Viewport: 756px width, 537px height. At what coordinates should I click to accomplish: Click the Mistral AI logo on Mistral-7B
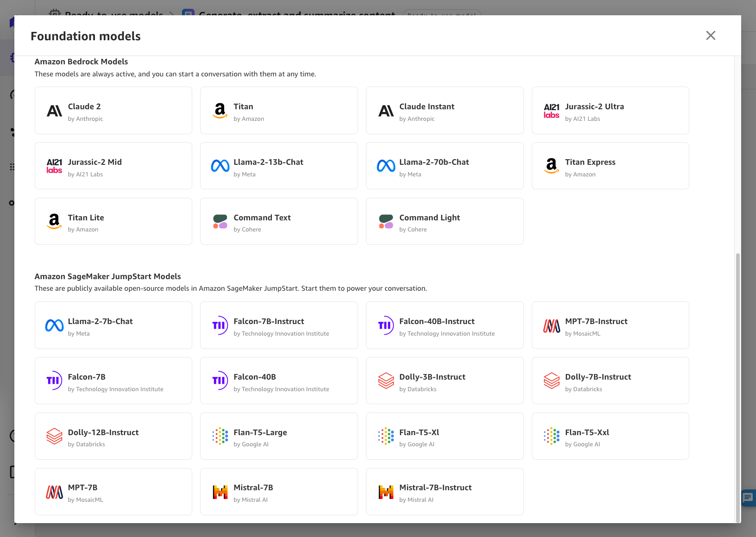pos(220,492)
